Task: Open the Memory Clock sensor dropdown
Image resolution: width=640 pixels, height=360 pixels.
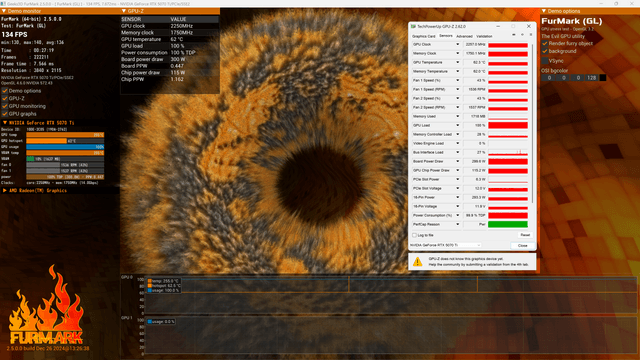Action: 457,53
